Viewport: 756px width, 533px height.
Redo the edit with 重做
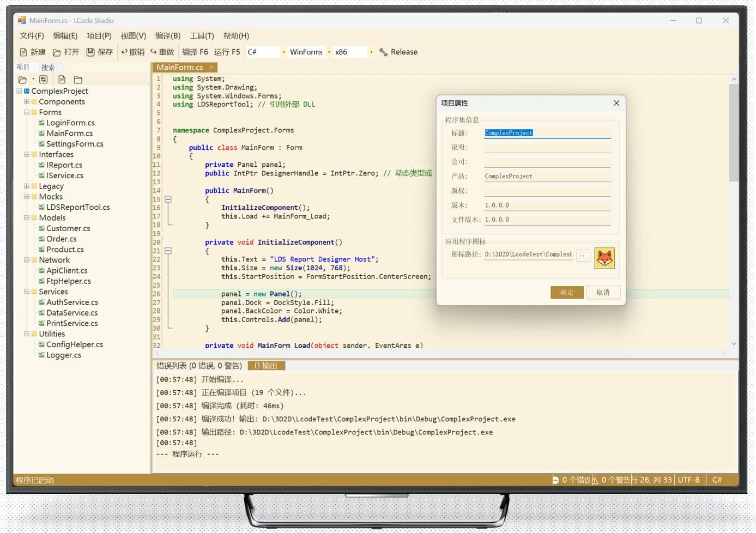(x=154, y=52)
